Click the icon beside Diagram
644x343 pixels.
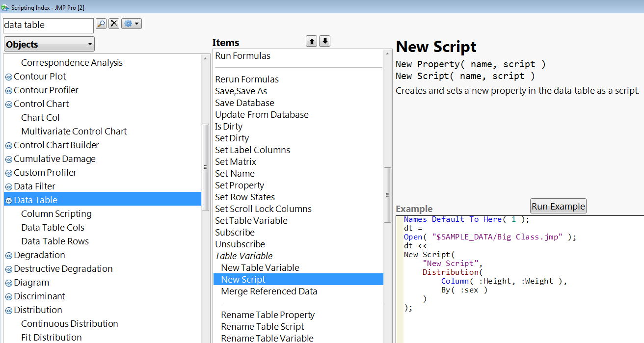pos(9,283)
